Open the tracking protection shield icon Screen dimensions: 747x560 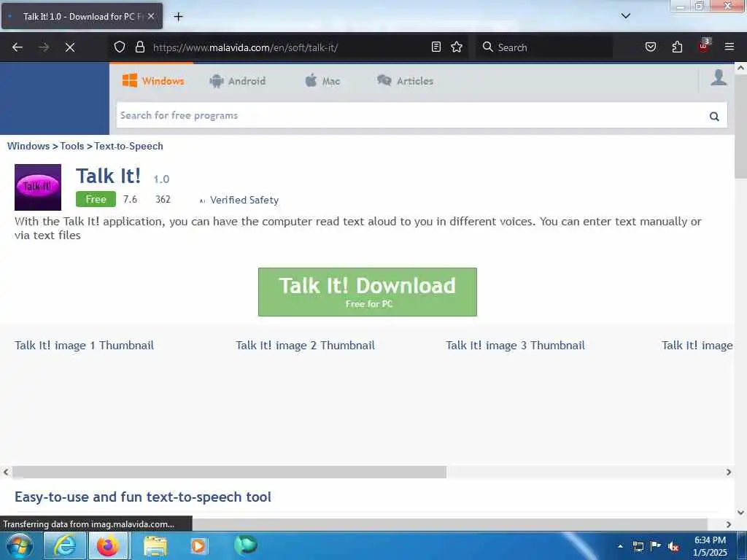(120, 47)
